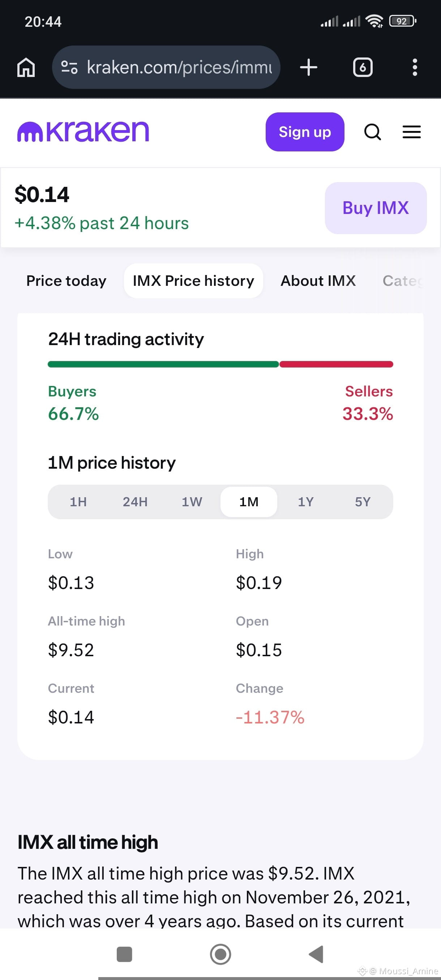Tap the Android recent apps square
Viewport: 441px width, 980px height.
(124, 954)
